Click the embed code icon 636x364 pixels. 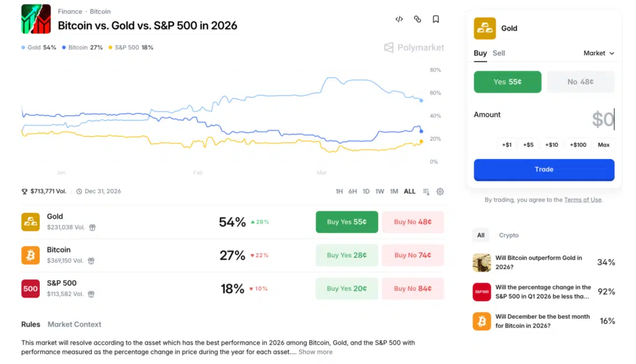coord(399,19)
